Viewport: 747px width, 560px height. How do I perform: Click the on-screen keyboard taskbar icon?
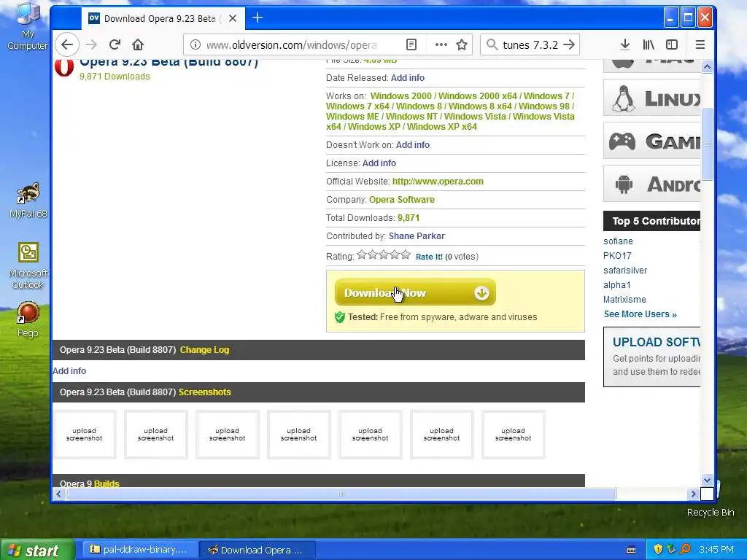[631, 550]
